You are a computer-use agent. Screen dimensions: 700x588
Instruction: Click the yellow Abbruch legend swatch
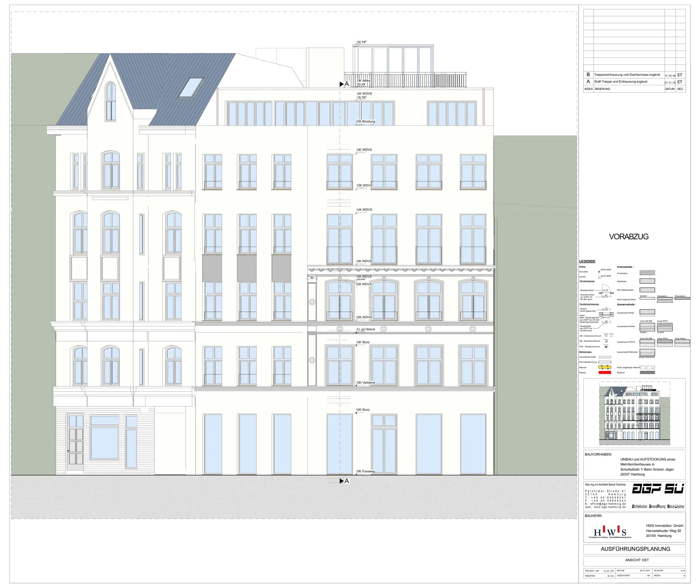[605, 367]
